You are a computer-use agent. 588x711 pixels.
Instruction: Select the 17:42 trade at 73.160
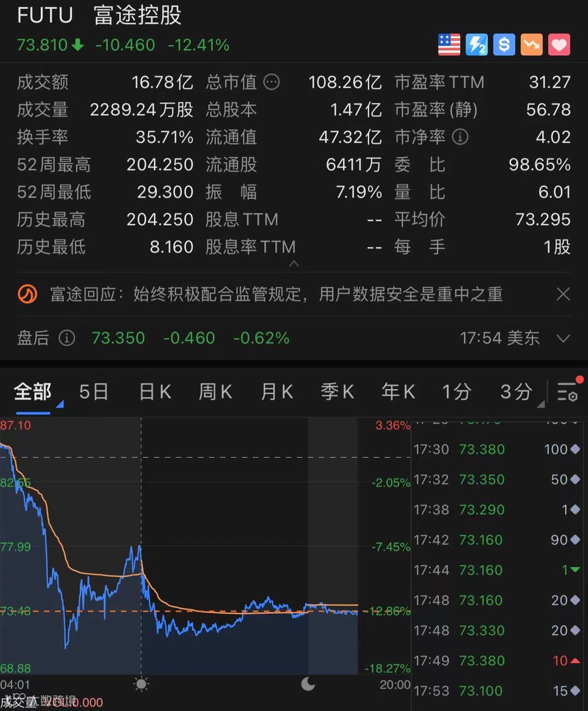tap(497, 540)
